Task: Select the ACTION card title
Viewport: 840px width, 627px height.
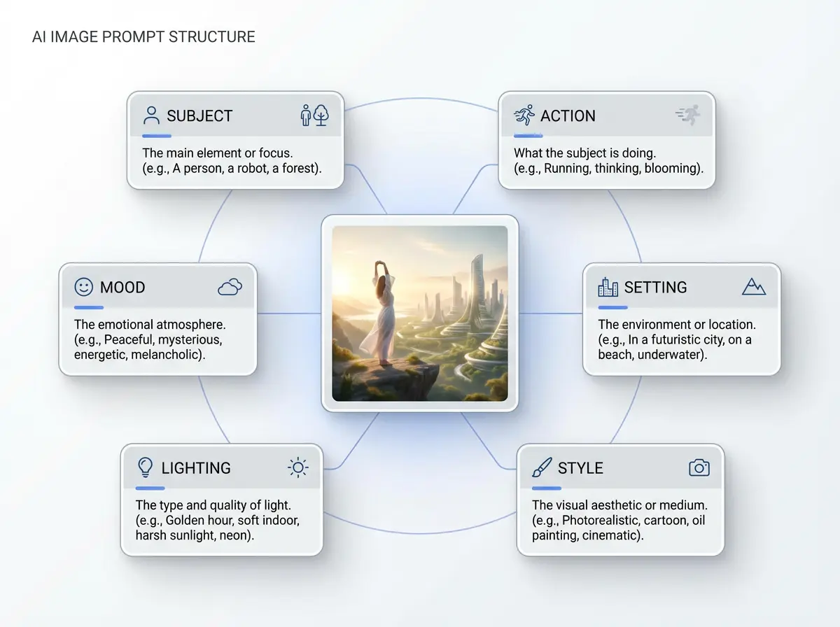Action: pos(568,116)
